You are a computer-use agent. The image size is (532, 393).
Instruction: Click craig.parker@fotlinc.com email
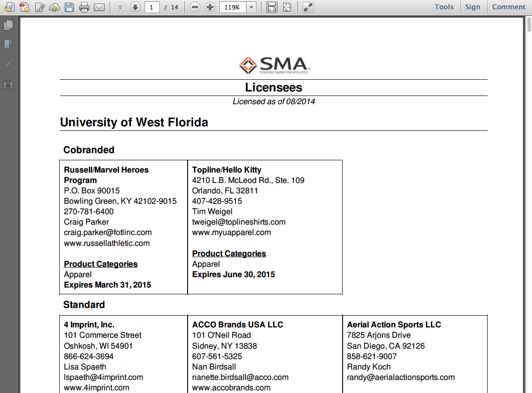pyautogui.click(x=107, y=233)
